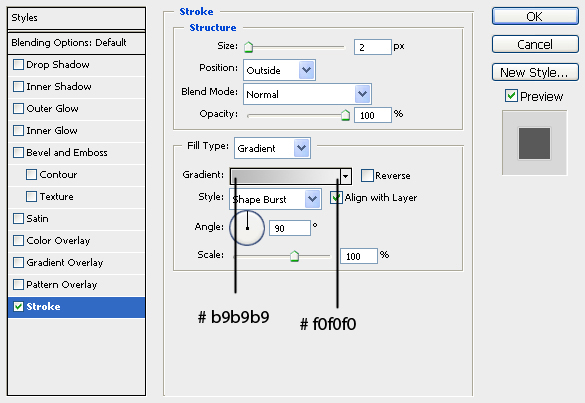
Task: Open the Contour settings label
Action: pos(58,175)
